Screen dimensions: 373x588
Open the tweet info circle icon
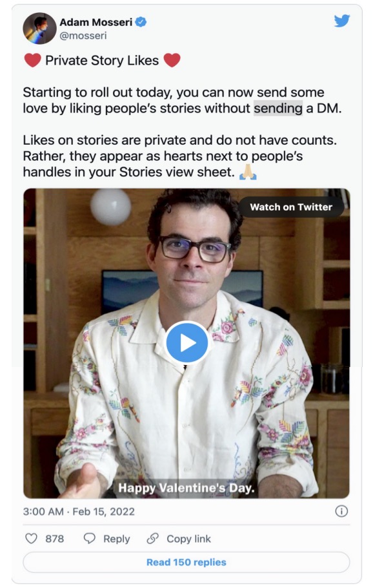click(341, 511)
